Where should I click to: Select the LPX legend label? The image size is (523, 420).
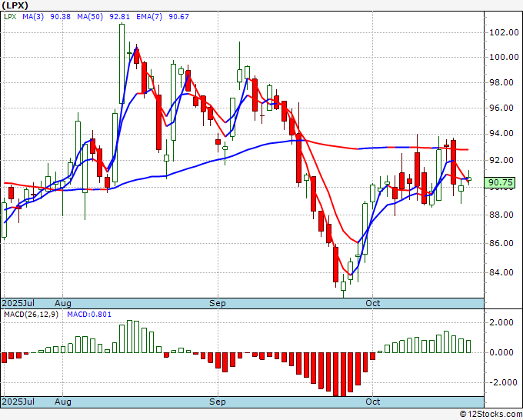(10, 17)
